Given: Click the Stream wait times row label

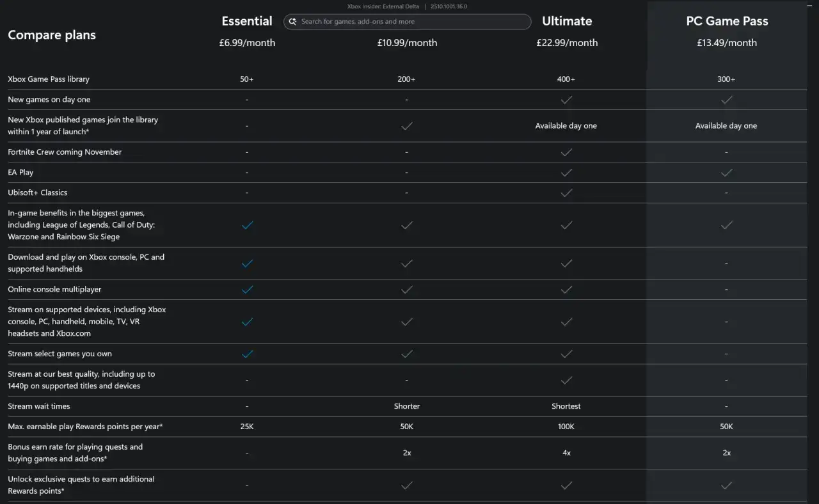Looking at the screenshot, I should pyautogui.click(x=39, y=406).
